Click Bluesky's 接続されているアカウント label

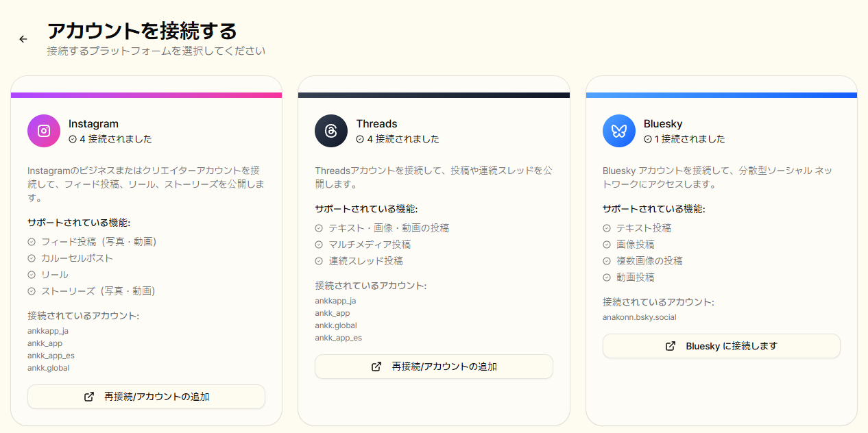coord(658,302)
